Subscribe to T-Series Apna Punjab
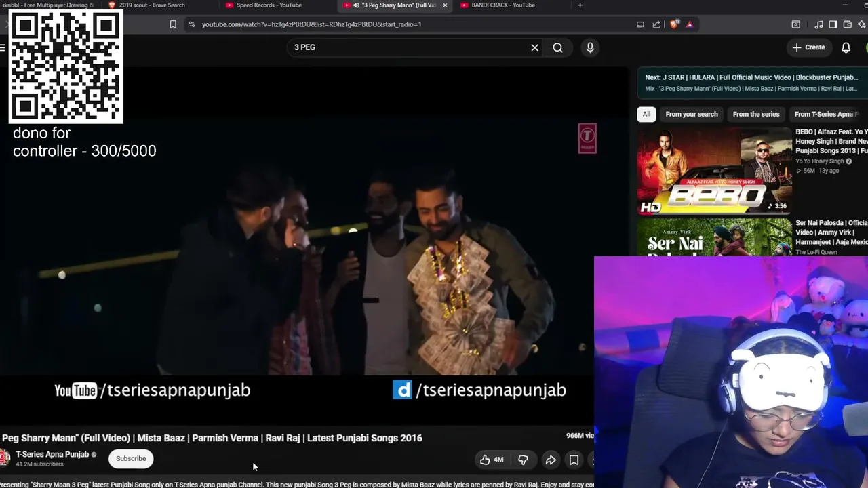 (131, 458)
